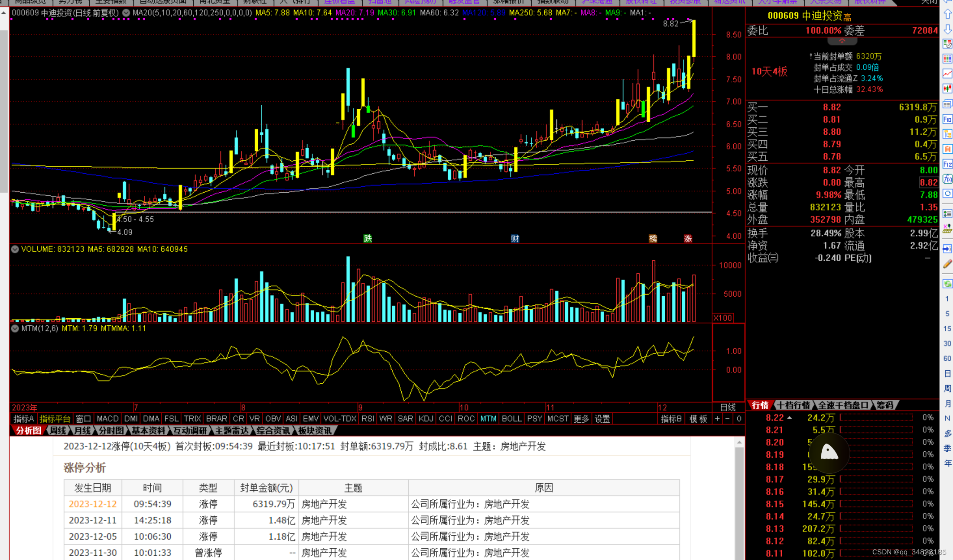Open the 更多 more-indicators list
The image size is (953, 560).
[581, 419]
